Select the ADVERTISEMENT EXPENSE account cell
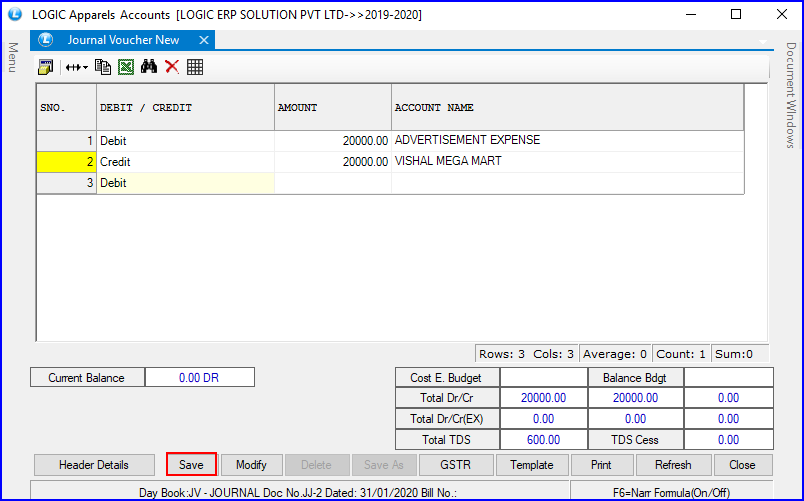The height and width of the screenshot is (501, 804). click(x=568, y=141)
